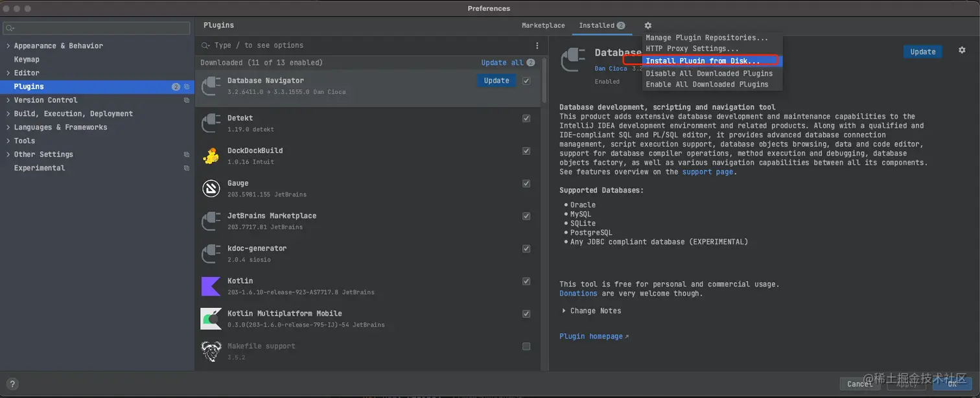Click the Dan Cioca author link
980x398 pixels.
click(611, 69)
